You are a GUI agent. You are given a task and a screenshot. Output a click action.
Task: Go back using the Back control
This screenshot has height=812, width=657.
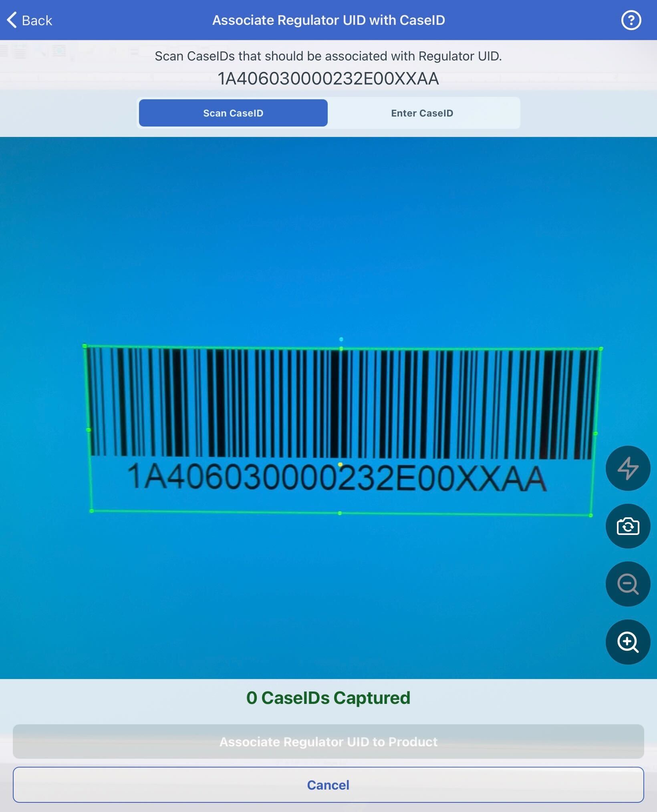(x=30, y=20)
